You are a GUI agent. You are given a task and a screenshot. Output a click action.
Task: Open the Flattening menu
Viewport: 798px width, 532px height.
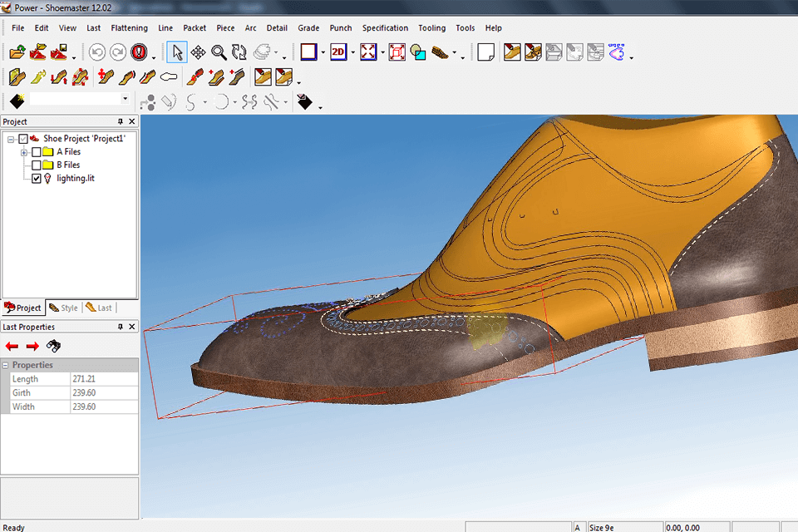point(129,28)
